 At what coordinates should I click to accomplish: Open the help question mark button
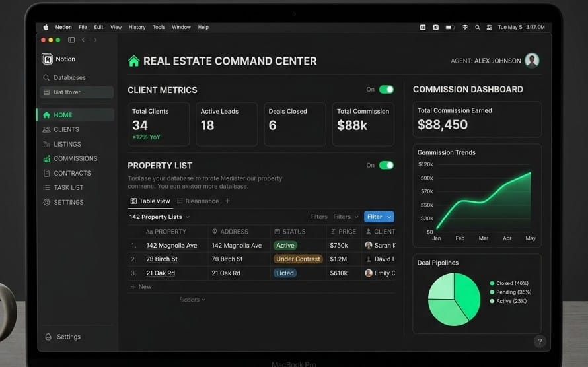pyautogui.click(x=540, y=341)
